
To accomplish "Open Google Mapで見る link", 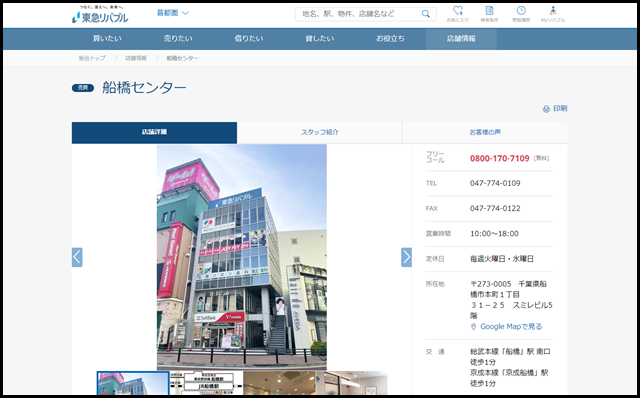I will tap(511, 327).
